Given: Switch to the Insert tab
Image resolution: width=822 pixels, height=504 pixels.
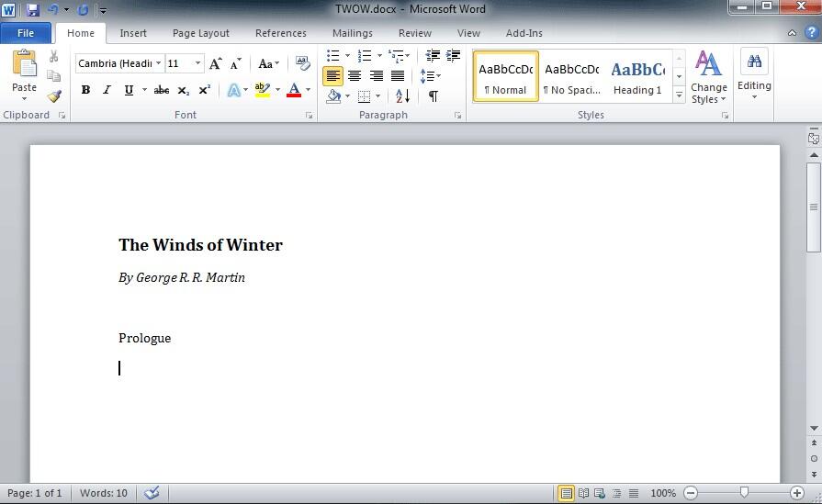Looking at the screenshot, I should 133,33.
